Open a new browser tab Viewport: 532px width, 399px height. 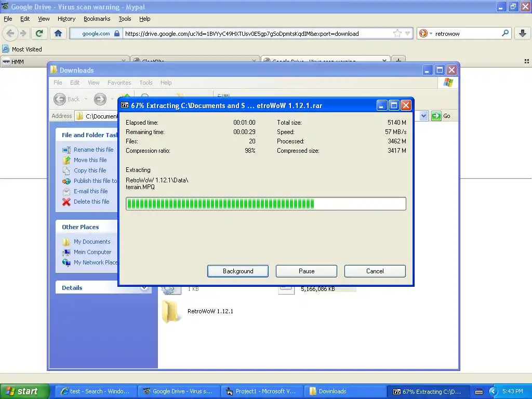pyautogui.click(x=398, y=61)
